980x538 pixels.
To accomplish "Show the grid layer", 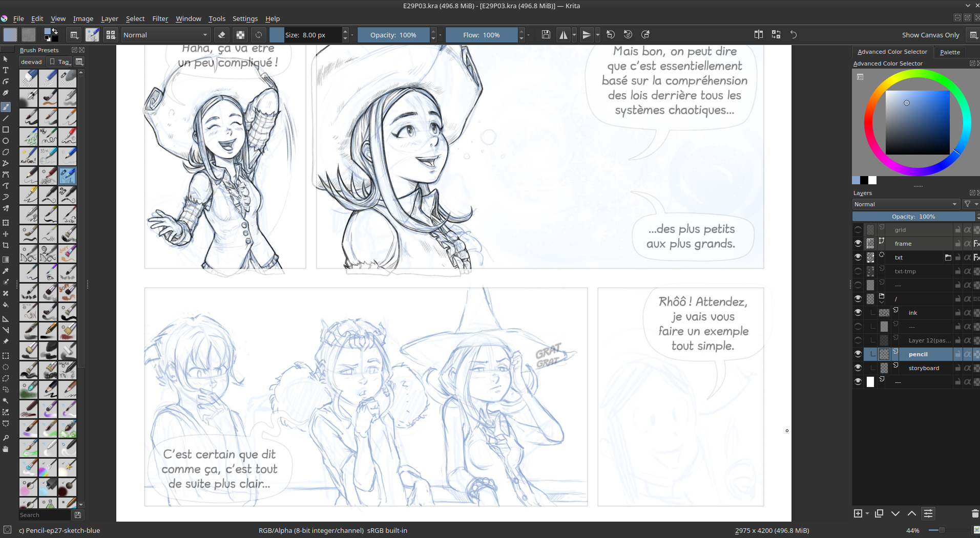I will coord(858,230).
